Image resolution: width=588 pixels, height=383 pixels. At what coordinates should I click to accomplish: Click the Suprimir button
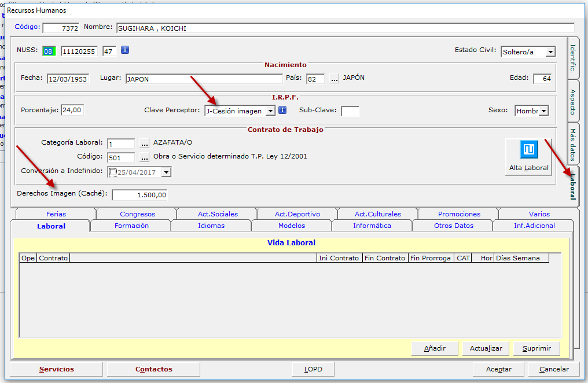click(536, 348)
